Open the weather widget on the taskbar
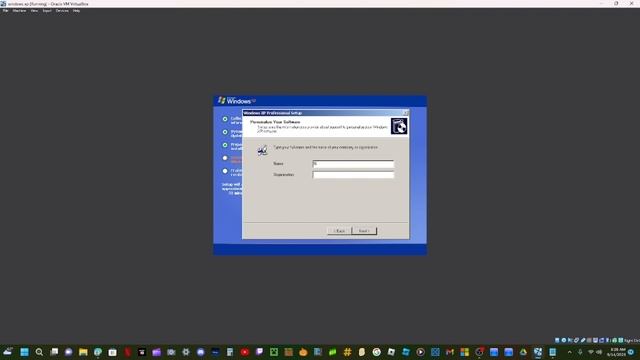 pos(8,352)
